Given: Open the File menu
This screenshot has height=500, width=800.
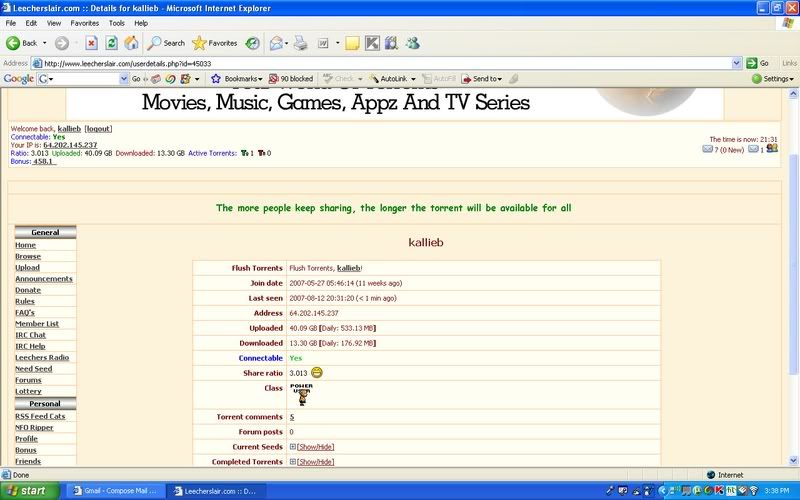Looking at the screenshot, I should coord(11,23).
